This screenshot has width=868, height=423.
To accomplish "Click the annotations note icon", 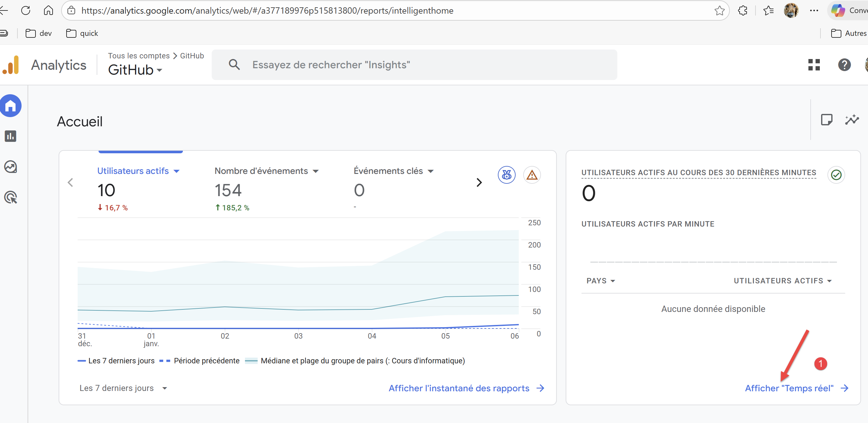I will pos(826,120).
